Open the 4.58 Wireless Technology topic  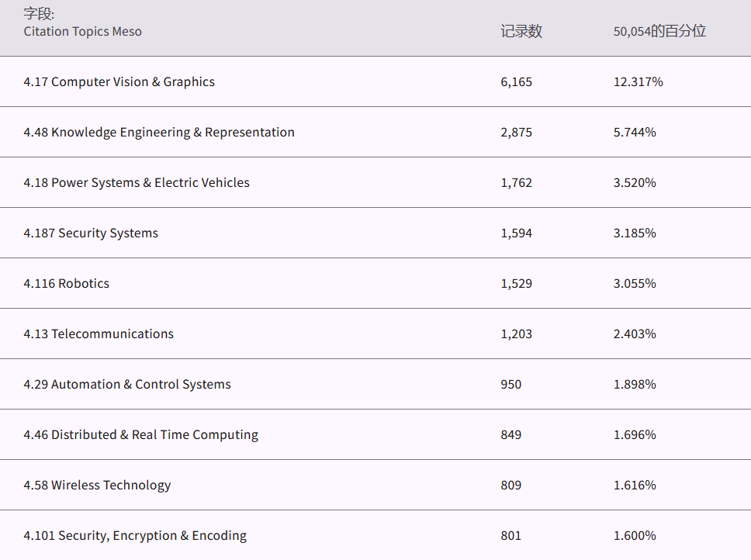97,486
